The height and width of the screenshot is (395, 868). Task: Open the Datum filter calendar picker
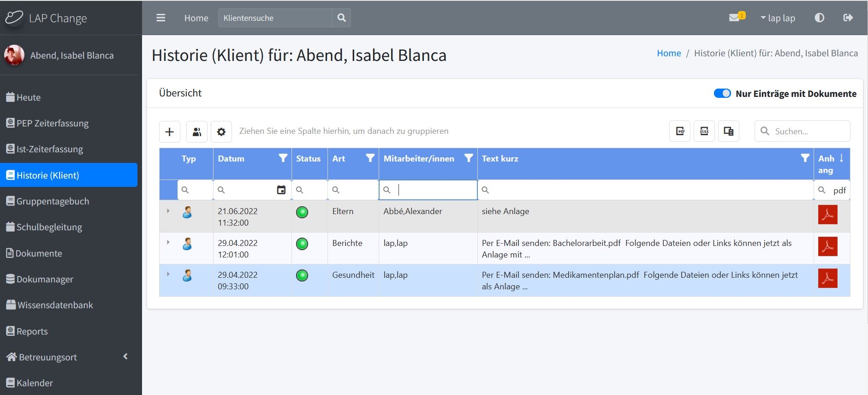281,190
